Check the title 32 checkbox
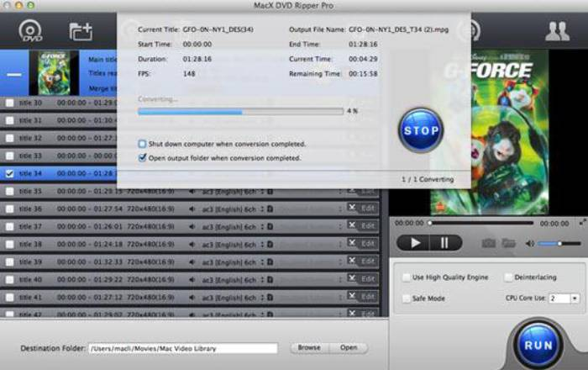 (10, 138)
